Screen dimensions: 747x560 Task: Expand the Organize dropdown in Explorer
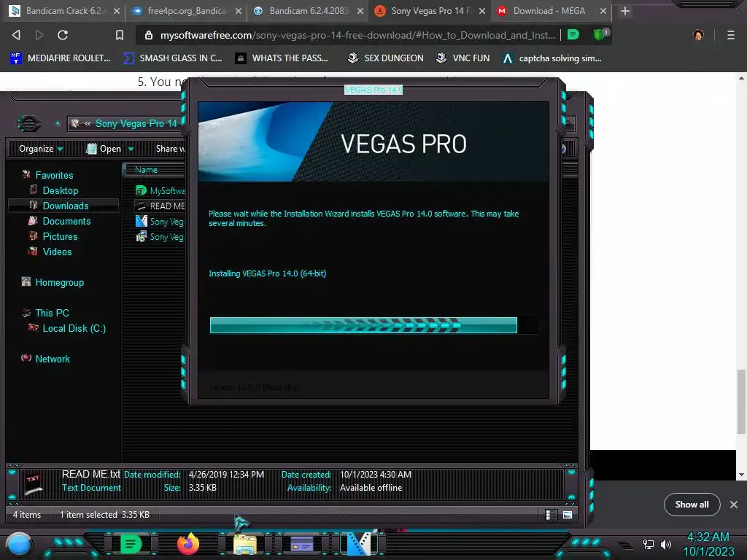pyautogui.click(x=41, y=149)
